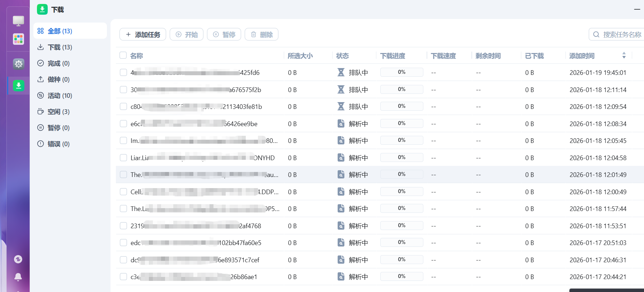Click parsing file icon for Im. task

[x=341, y=140]
